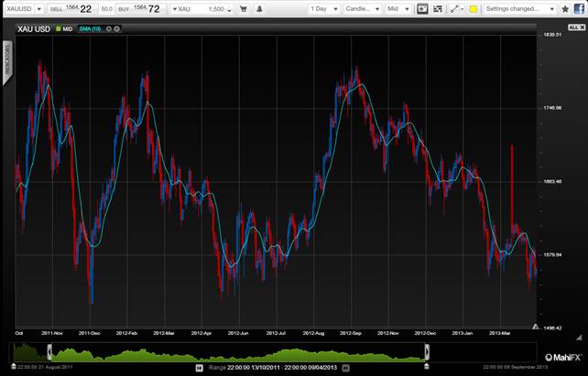This screenshot has width=588, height=376.
Task: Open the SMA (10) settings gear
Action: pos(108,28)
